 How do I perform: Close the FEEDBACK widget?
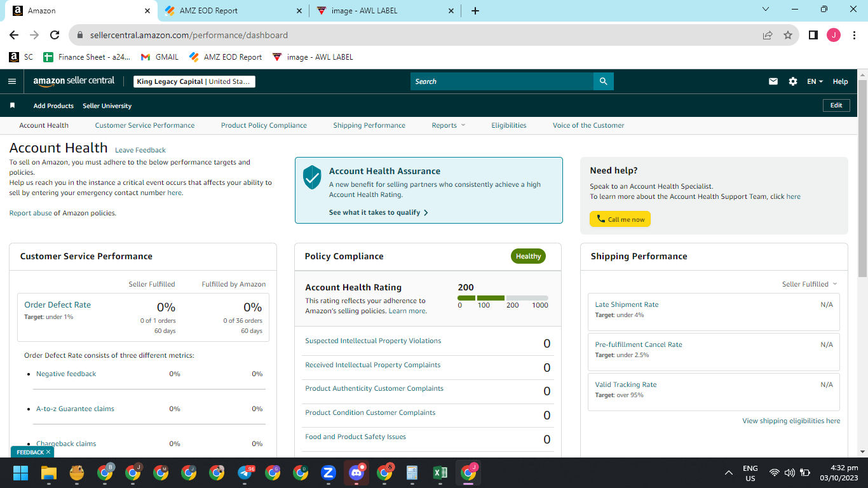pos(48,452)
